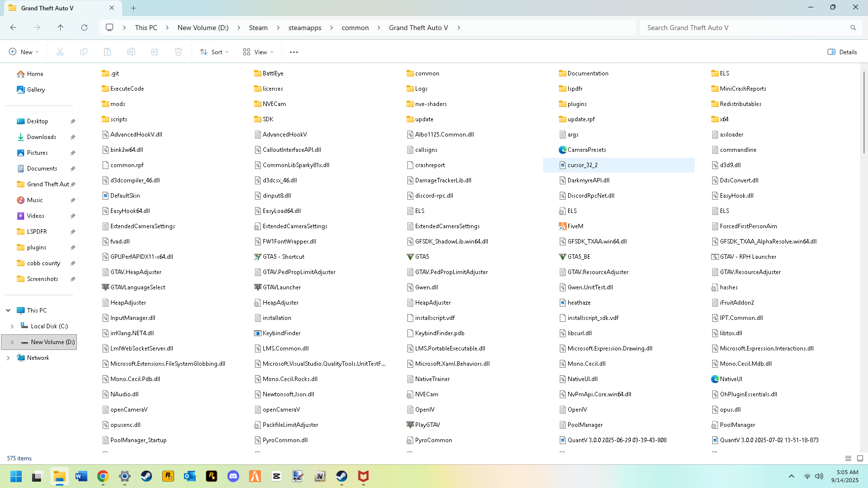Select the PlayGTAV launcher file

click(x=423, y=425)
